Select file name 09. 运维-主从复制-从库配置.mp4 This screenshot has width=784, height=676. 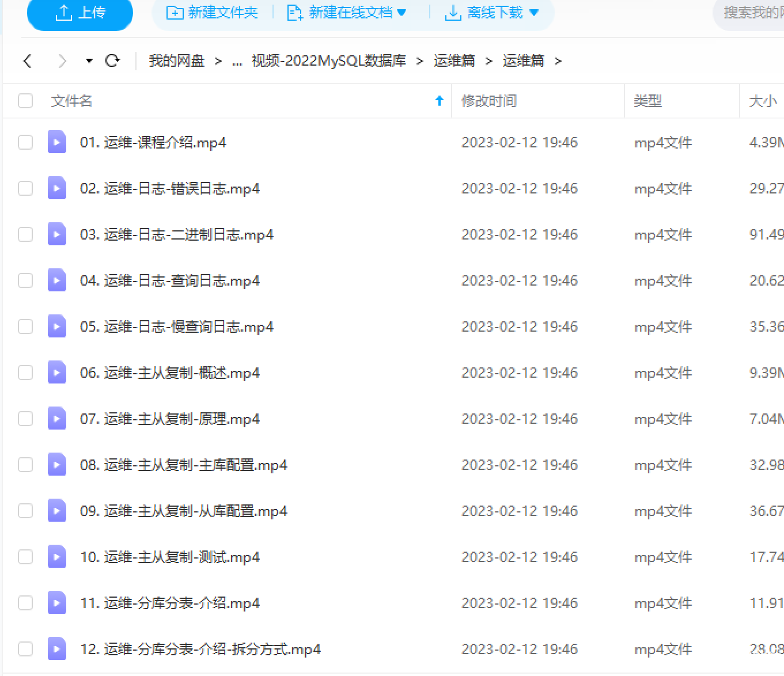coord(184,511)
